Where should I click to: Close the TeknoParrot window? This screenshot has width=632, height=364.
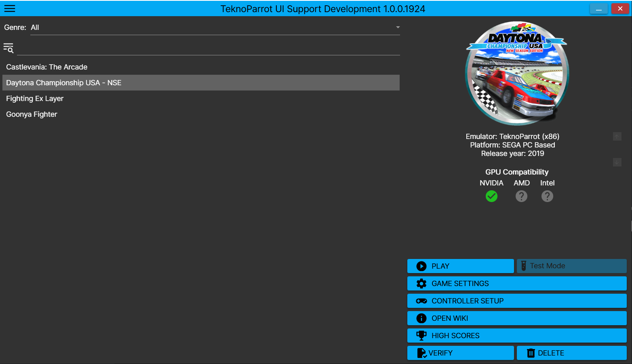(620, 8)
